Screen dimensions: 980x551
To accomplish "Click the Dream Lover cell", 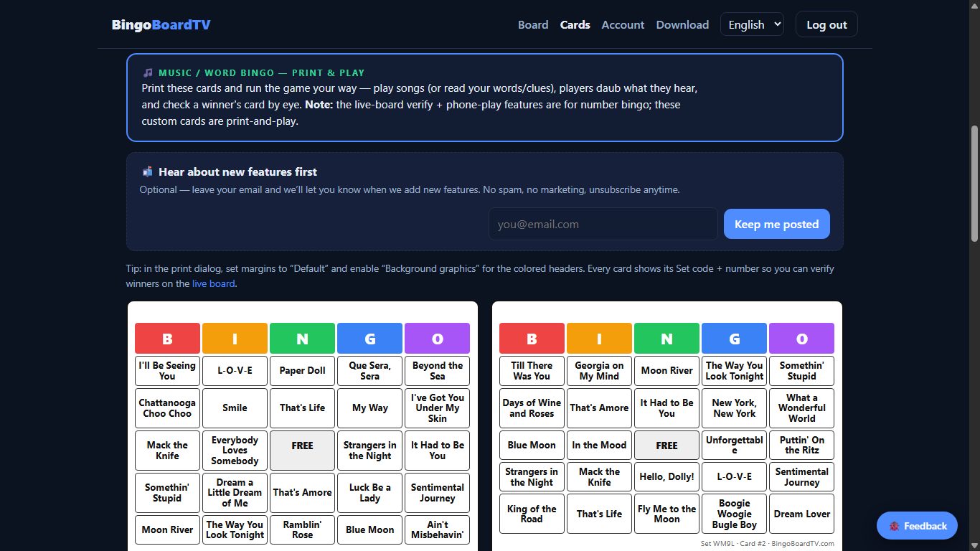I will coord(801,514).
